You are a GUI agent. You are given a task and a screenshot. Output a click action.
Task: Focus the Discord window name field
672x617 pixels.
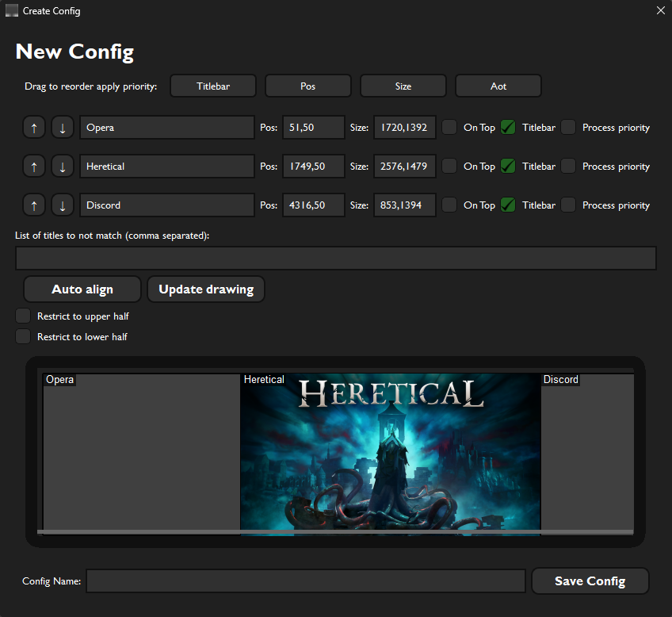(167, 205)
